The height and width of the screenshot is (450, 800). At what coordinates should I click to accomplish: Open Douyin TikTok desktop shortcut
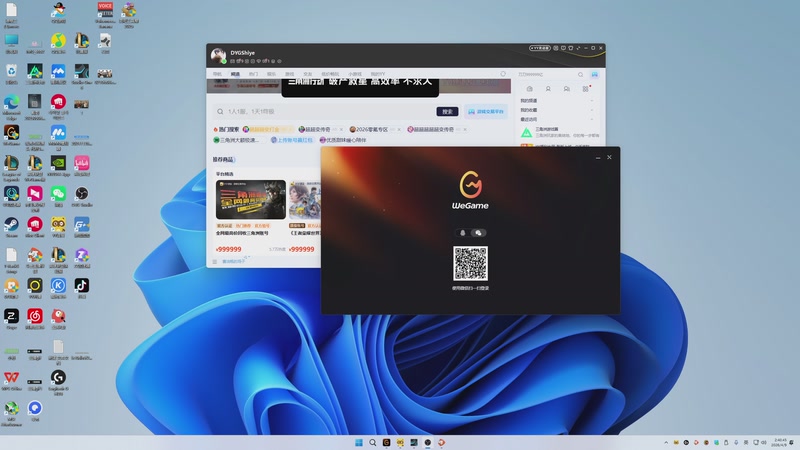pyautogui.click(x=82, y=286)
